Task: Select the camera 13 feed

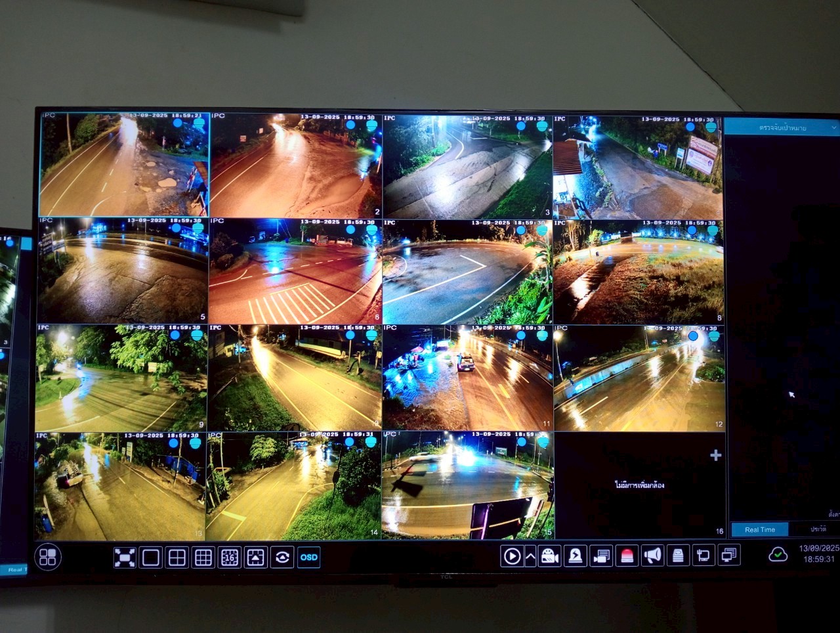Action: 120,485
